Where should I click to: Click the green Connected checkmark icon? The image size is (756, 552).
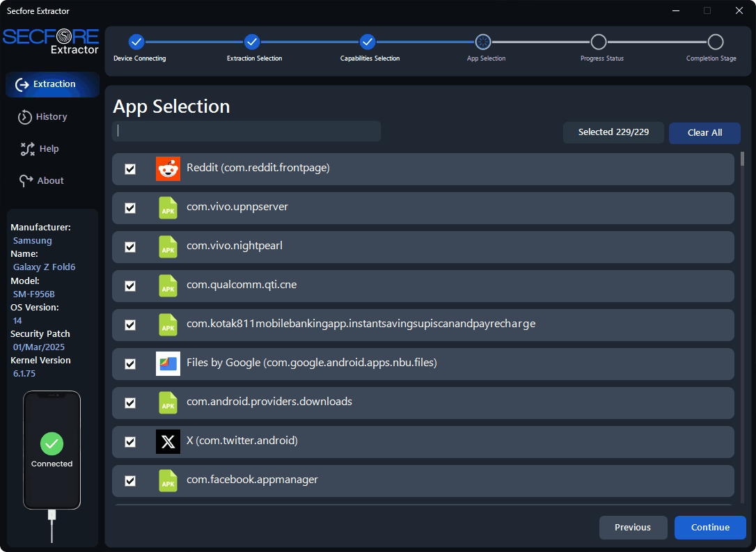tap(52, 443)
